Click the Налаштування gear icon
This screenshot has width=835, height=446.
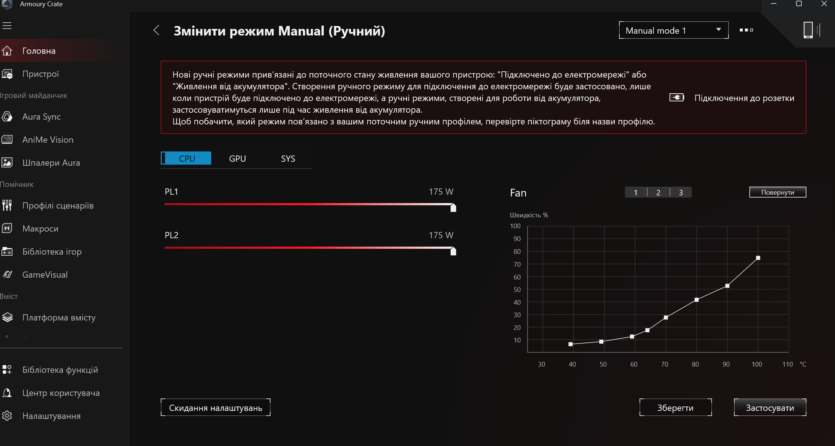tap(7, 416)
